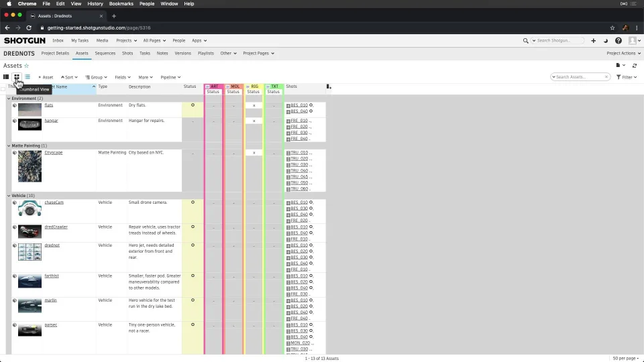Click the Search Assets input field
The height and width of the screenshot is (362, 644).
pos(579,76)
